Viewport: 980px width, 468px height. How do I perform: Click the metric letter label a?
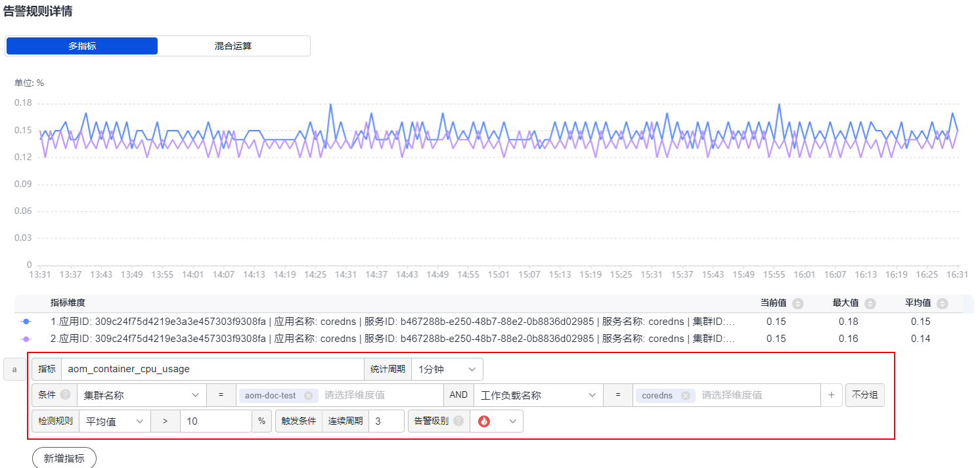tap(14, 369)
